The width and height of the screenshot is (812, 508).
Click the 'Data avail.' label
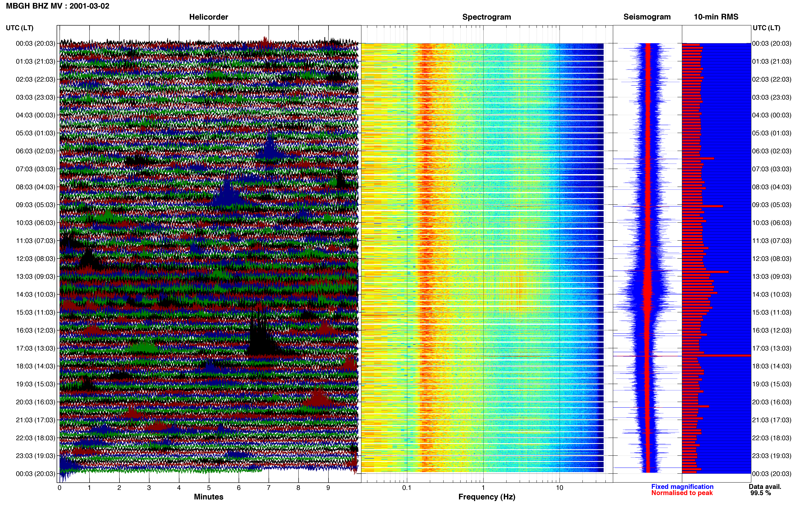pos(765,486)
